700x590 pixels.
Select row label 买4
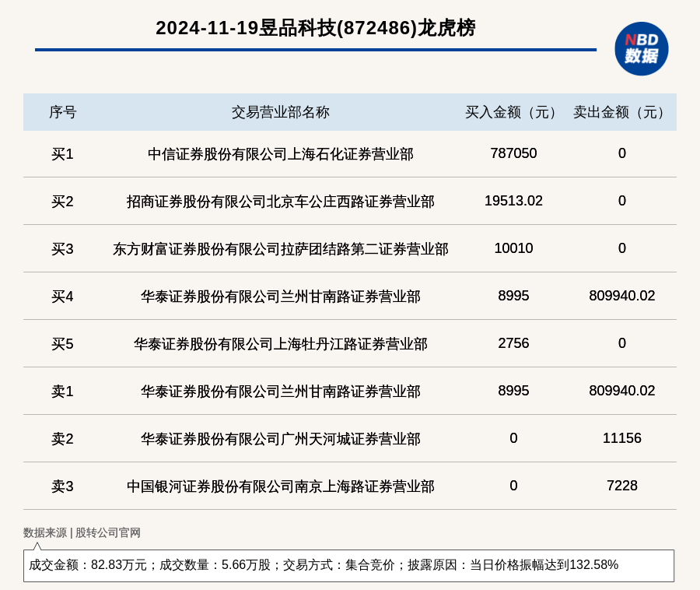[x=62, y=297]
